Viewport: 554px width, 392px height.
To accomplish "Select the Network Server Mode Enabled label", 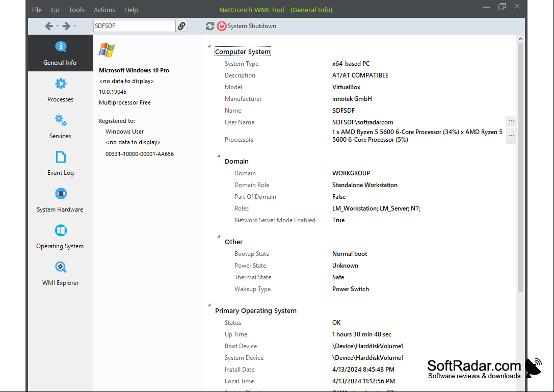I will 275,220.
